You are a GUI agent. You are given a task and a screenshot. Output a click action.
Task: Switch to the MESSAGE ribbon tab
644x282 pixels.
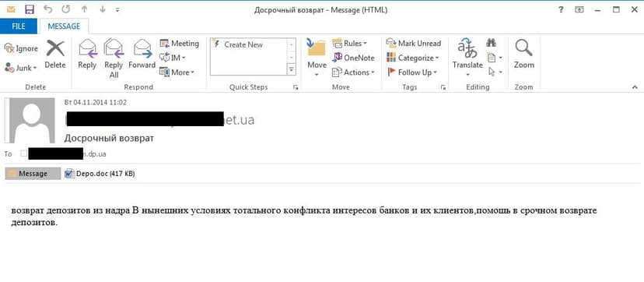click(x=64, y=26)
